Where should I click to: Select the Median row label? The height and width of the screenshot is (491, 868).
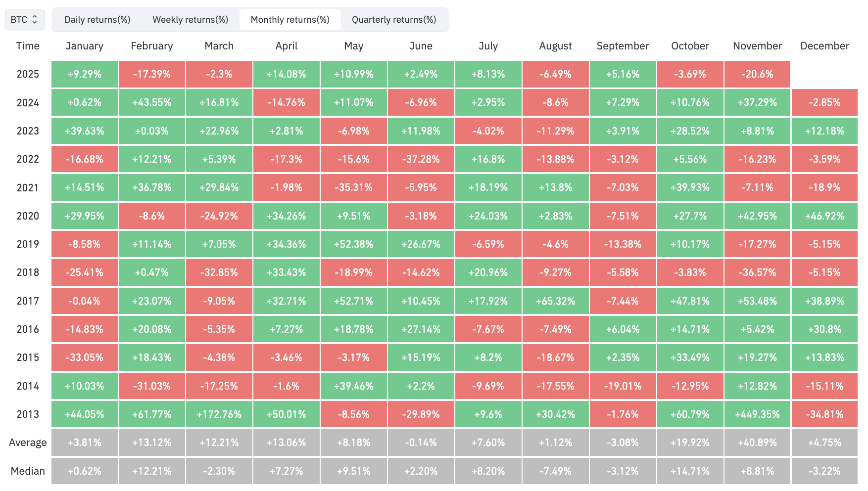coord(28,471)
